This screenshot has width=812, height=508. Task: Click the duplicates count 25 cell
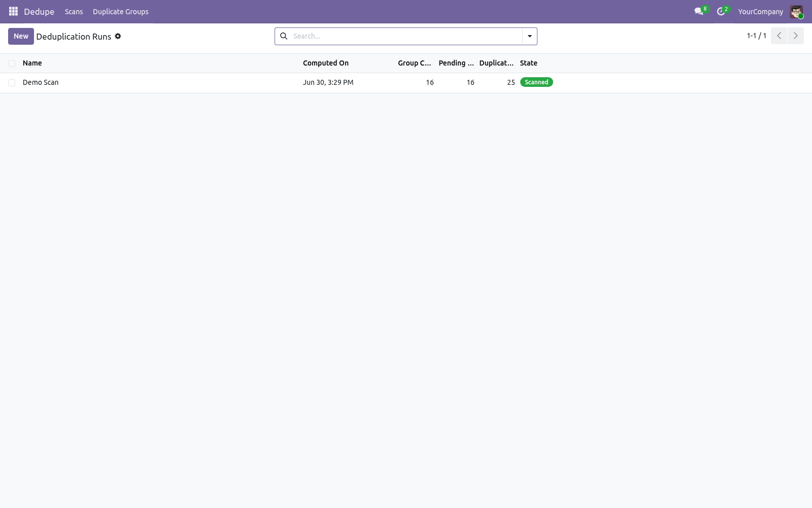[511, 82]
